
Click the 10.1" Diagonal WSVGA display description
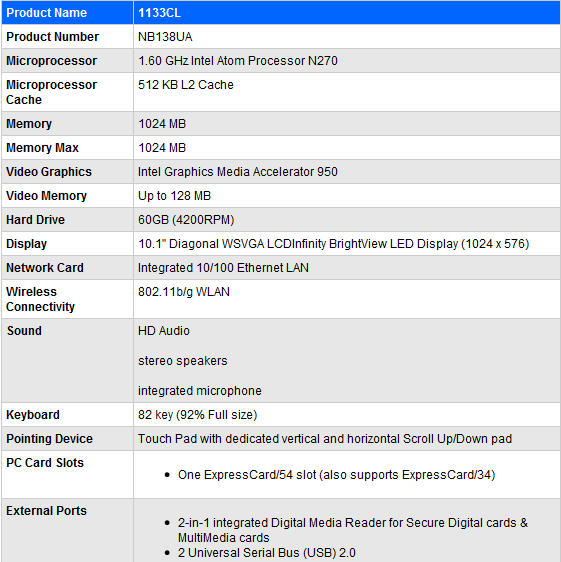[334, 244]
